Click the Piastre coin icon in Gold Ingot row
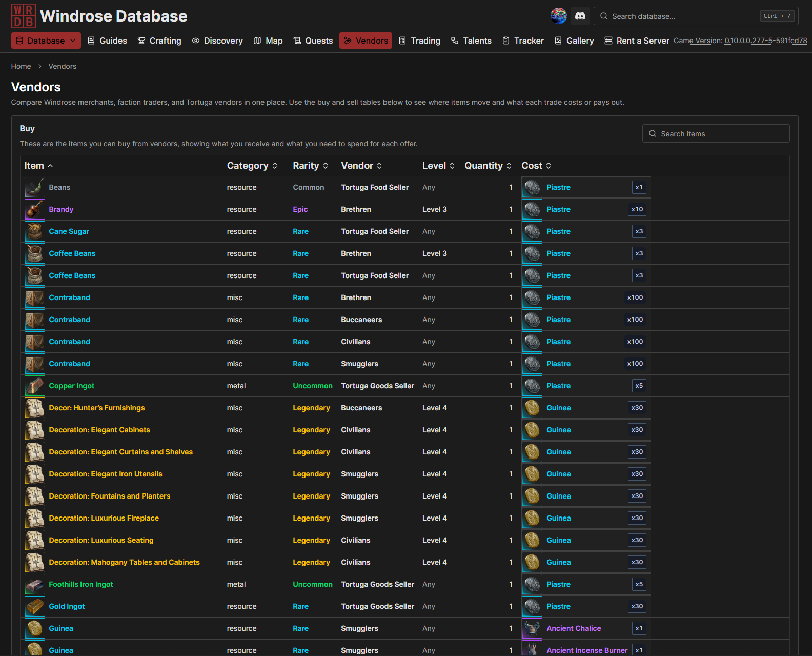The image size is (812, 656). (x=532, y=606)
